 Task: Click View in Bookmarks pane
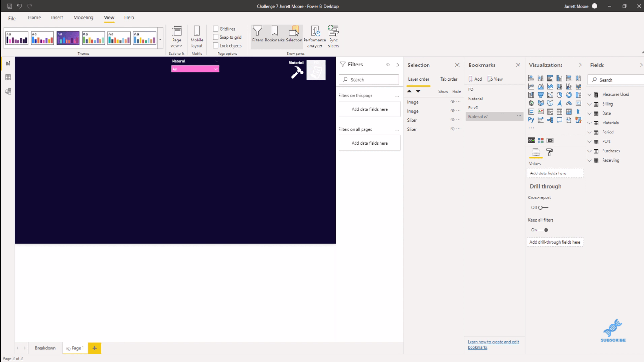pos(495,79)
